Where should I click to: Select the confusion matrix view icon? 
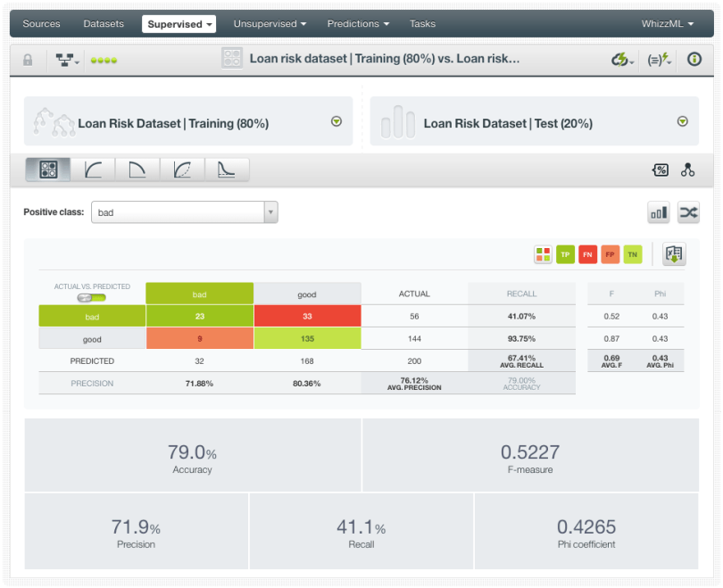[48, 170]
